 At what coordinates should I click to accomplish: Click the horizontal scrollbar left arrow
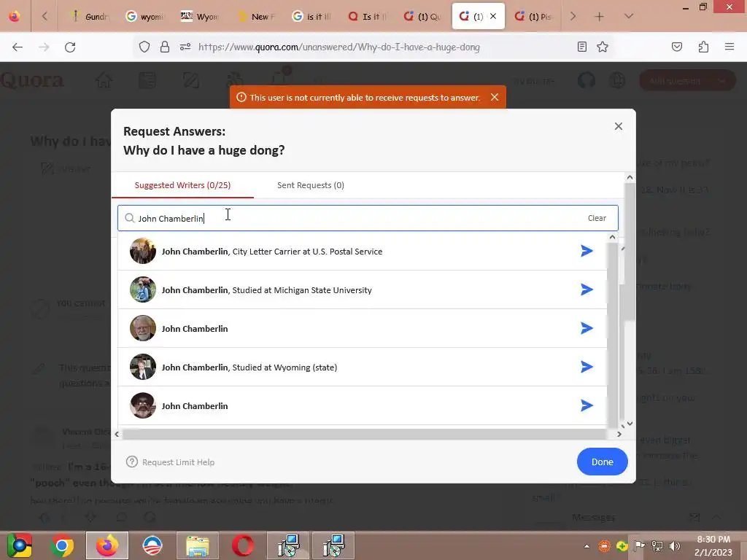[117, 435]
